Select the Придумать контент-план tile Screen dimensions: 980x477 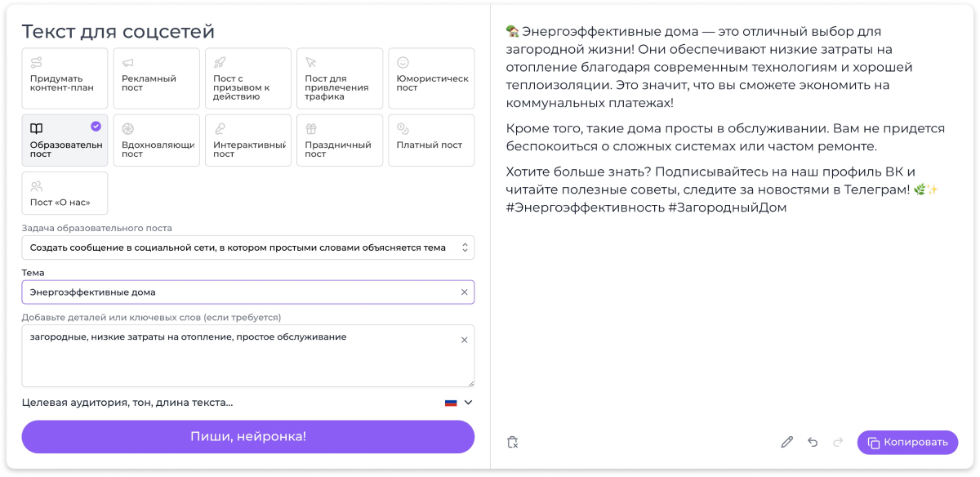tap(65, 78)
